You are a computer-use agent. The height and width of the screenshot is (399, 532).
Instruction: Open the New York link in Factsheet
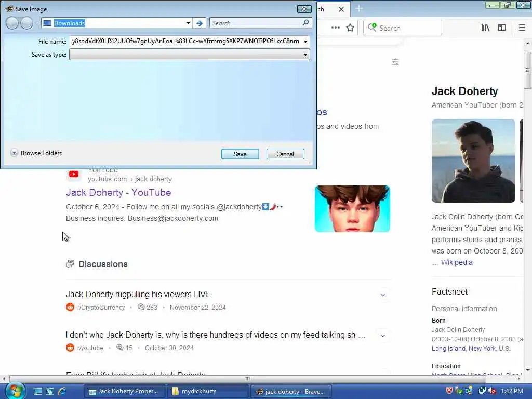pyautogui.click(x=482, y=349)
